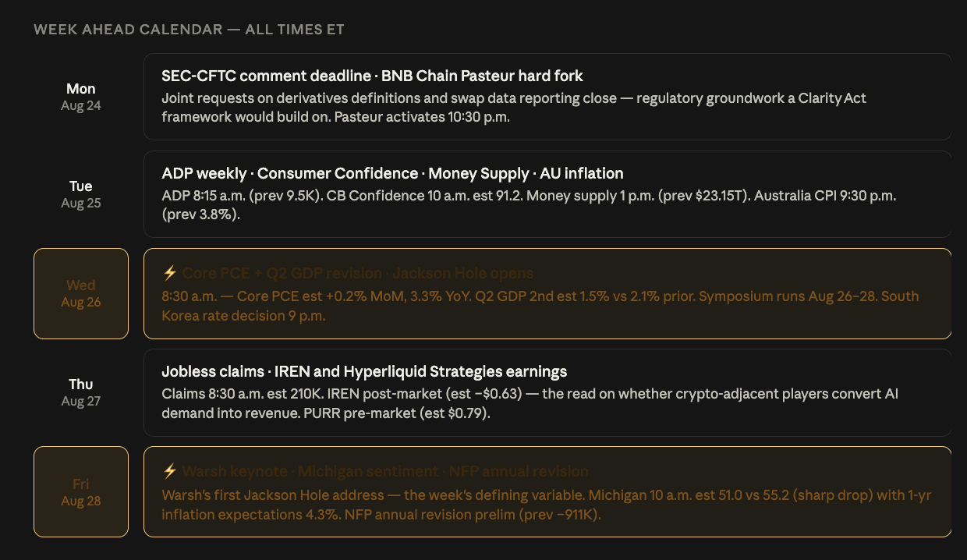Viewport: 967px width, 560px height.
Task: Click the lightning bolt icon beside Warsh keynote
Action: click(169, 471)
